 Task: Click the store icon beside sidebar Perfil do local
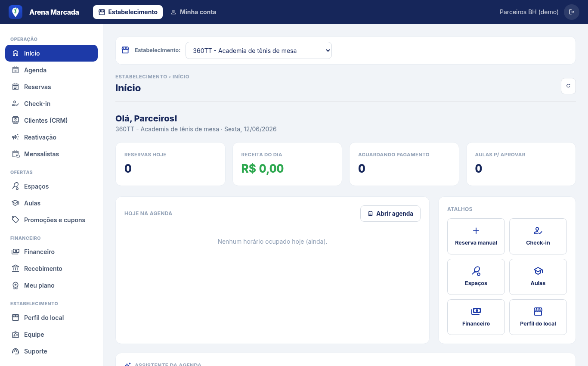tap(15, 318)
